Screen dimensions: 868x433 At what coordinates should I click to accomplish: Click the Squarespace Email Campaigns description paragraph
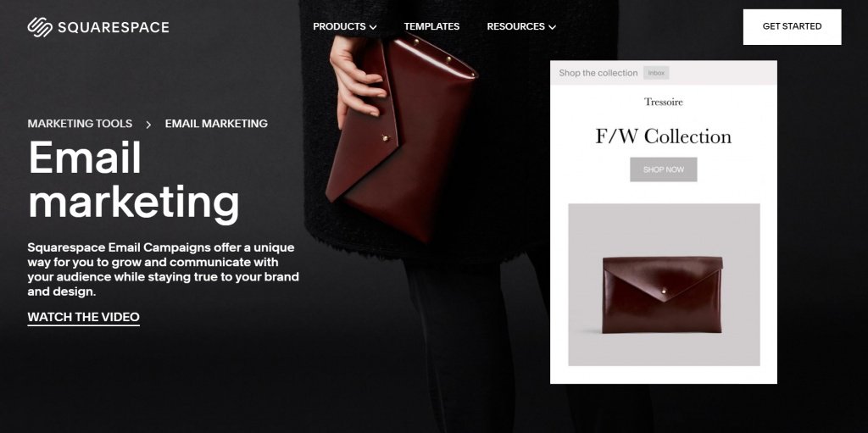164,269
